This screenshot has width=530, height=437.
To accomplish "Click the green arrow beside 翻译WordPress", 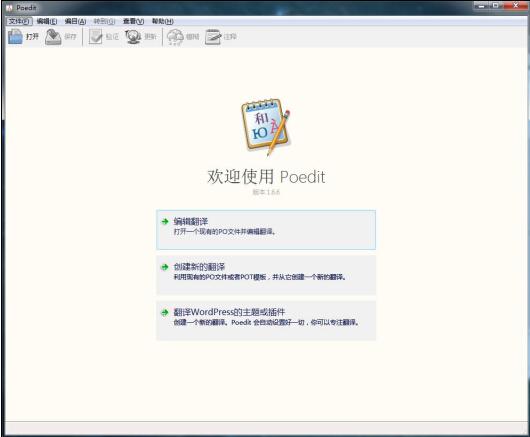I will pos(165,312).
